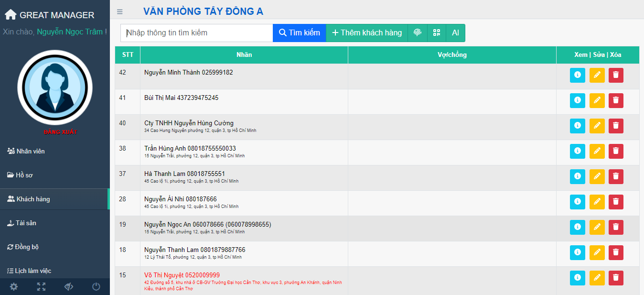This screenshot has height=295, width=644.
Task: Click the power icon in sidebar footer
Action: coord(96,286)
